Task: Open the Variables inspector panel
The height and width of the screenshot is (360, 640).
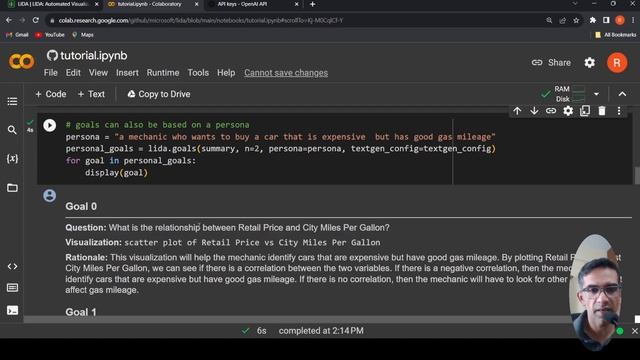Action: [x=12, y=158]
